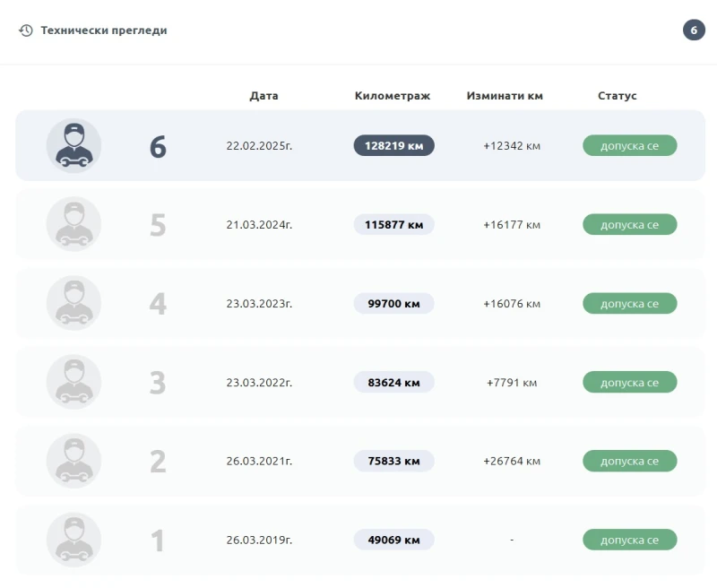Screen dimensions: 717x588
Task: Click the допуска се status for 26.03.2019
Action: [x=629, y=540]
